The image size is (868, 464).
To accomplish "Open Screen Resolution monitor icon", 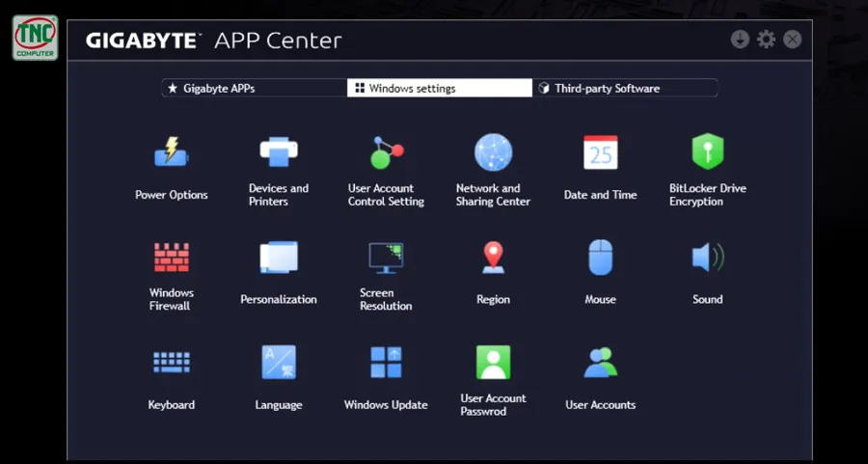I will pyautogui.click(x=386, y=258).
